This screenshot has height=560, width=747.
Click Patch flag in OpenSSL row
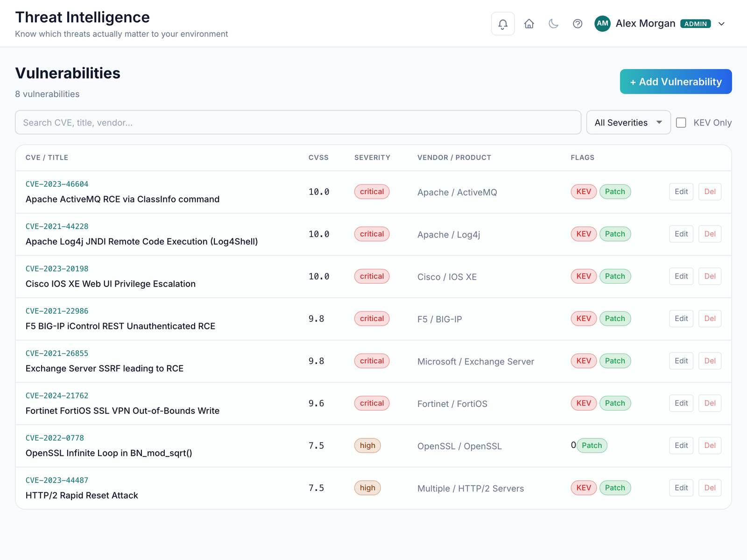592,446
